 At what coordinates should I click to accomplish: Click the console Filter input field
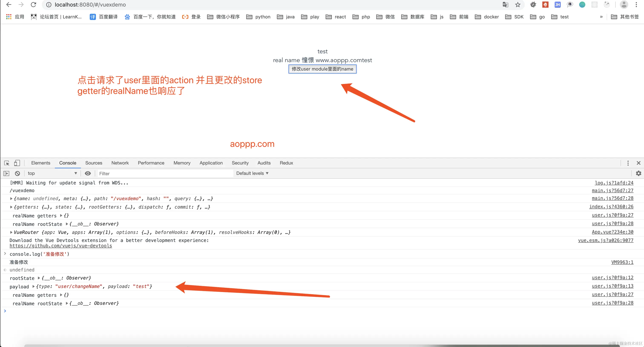(x=165, y=174)
